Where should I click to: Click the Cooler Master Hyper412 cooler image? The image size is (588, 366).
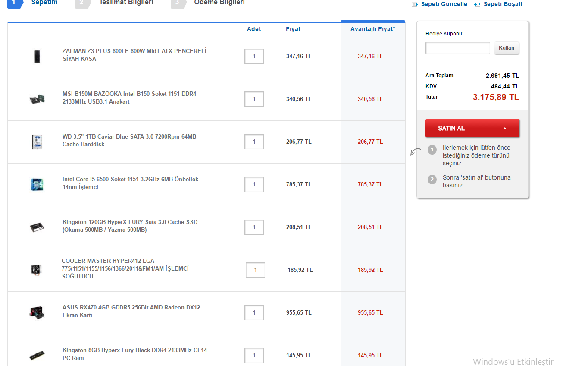point(37,270)
